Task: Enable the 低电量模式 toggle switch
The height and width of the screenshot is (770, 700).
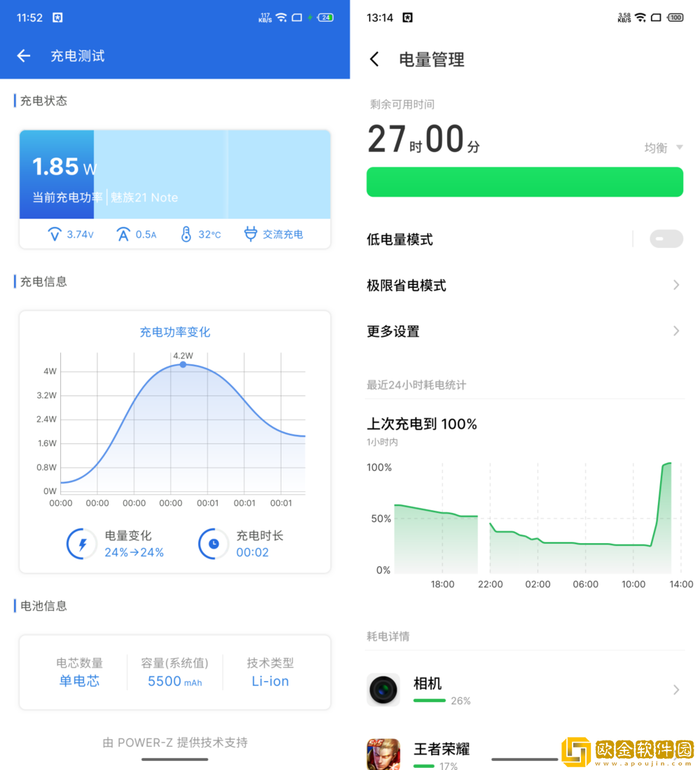Action: [x=666, y=239]
